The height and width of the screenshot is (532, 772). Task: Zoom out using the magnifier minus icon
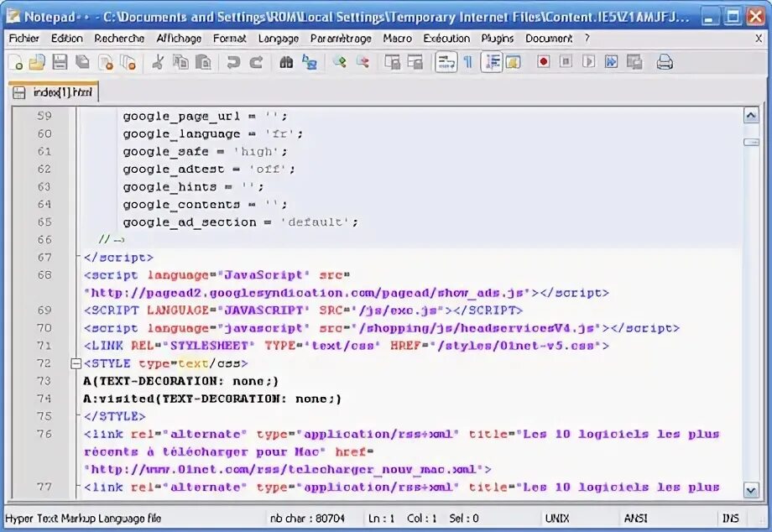click(x=363, y=62)
